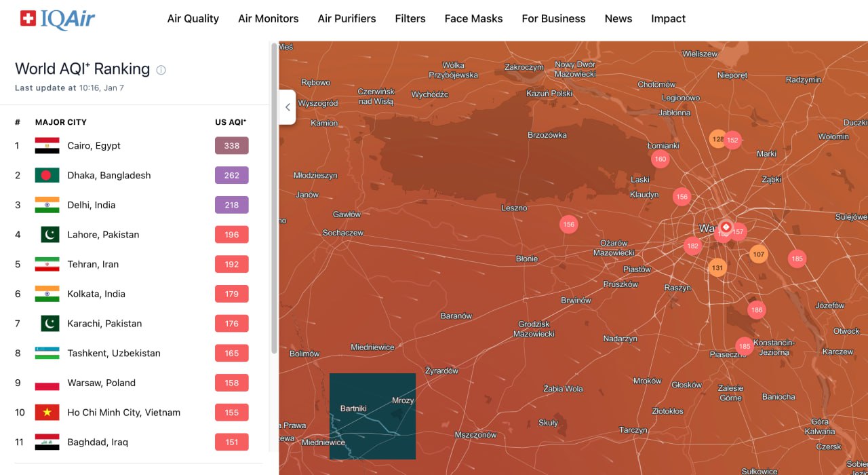Click the 152 station marker on map
Screen dimensions: 868x475
732,140
